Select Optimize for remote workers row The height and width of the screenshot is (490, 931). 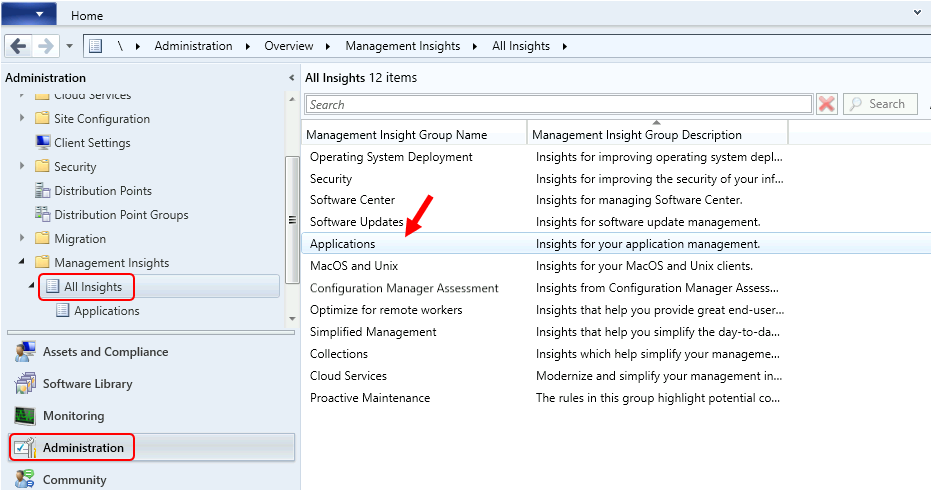click(x=616, y=310)
